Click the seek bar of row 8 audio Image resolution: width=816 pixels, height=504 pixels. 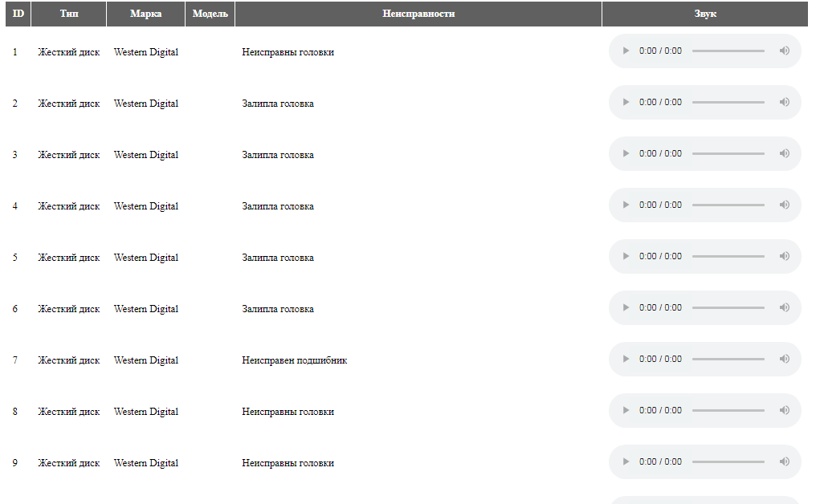click(x=728, y=410)
